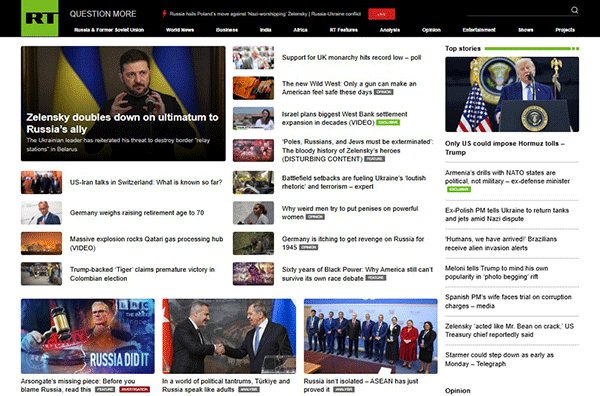
Task: Go to Business section
Action: 227,30
